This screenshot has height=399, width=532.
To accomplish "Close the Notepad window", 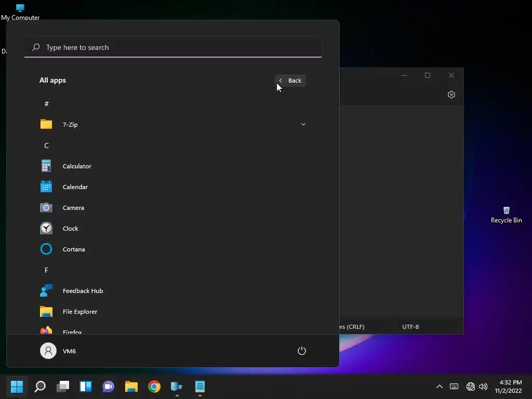I will 451,75.
